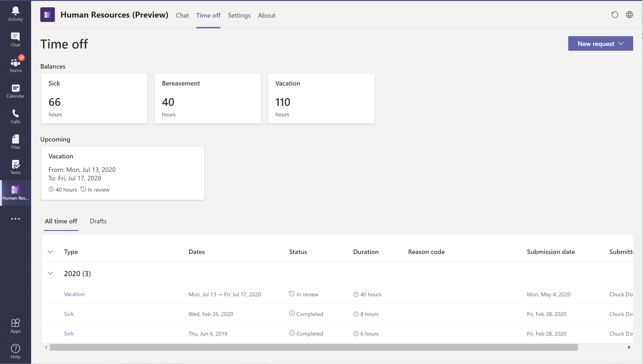
Task: Open the Chat tab
Action: (182, 15)
